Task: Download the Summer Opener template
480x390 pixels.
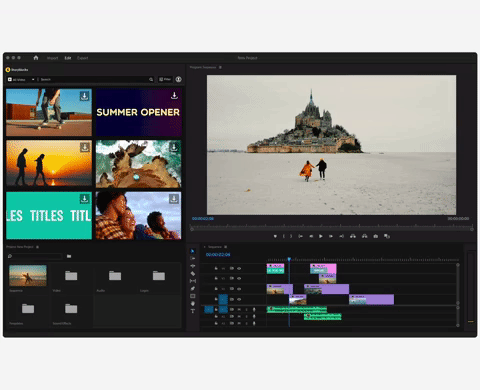Action: coord(174,96)
